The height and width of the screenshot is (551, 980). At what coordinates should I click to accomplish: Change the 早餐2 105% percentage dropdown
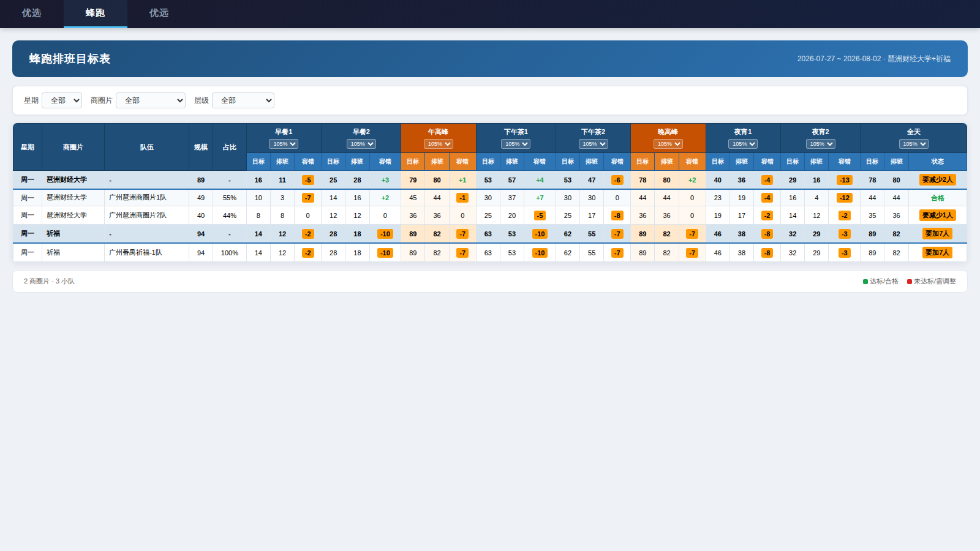click(361, 144)
